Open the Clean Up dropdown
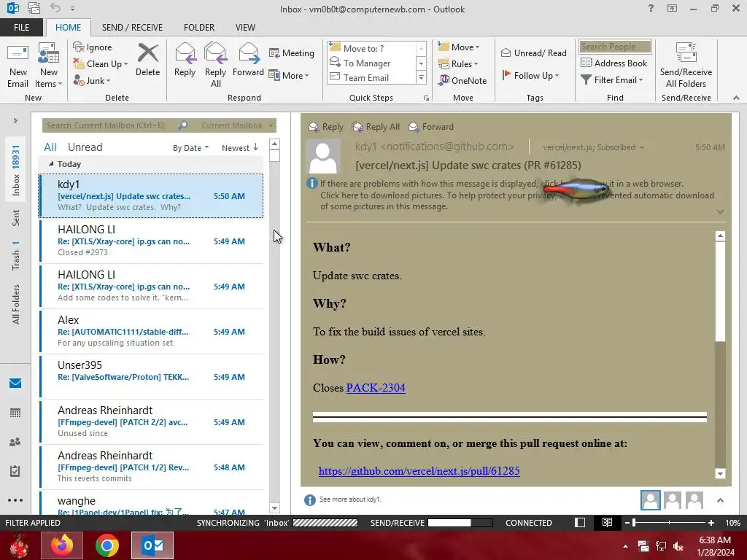Viewport: 747px width, 560px height. 101,64
